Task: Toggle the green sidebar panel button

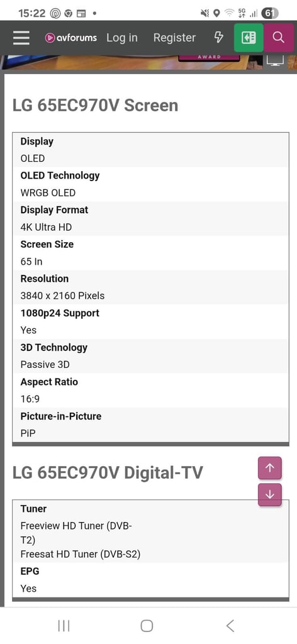Action: click(x=249, y=38)
